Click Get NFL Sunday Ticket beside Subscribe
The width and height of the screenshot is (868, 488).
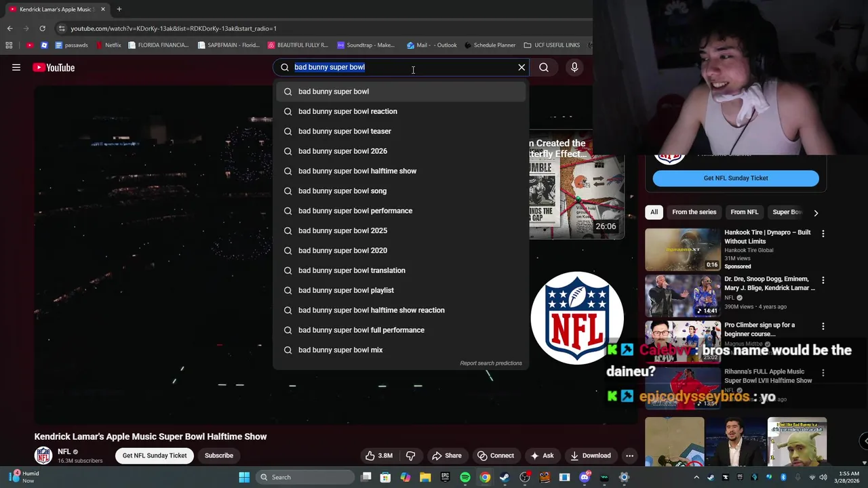click(x=155, y=455)
